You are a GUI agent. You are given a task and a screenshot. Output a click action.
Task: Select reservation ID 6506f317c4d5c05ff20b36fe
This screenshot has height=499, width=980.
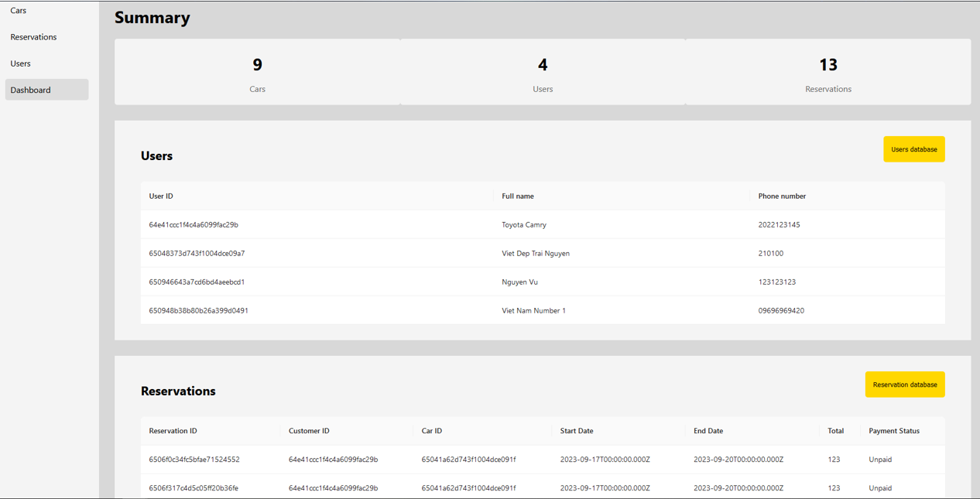coord(194,488)
